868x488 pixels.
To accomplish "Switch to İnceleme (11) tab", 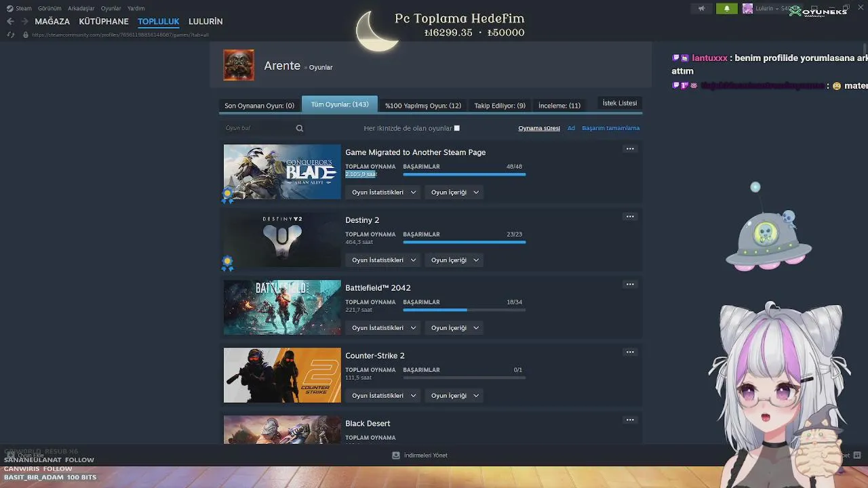I will pyautogui.click(x=559, y=106).
